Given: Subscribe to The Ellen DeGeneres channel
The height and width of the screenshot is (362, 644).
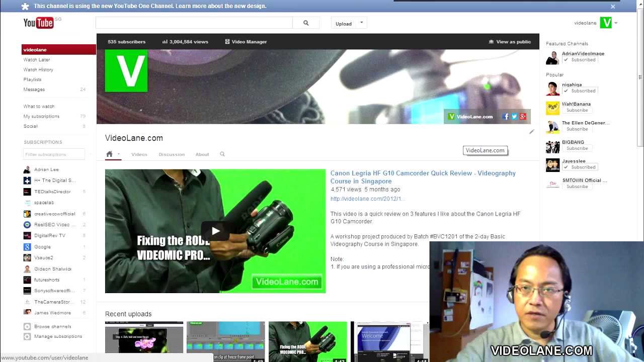Looking at the screenshot, I should point(577,129).
